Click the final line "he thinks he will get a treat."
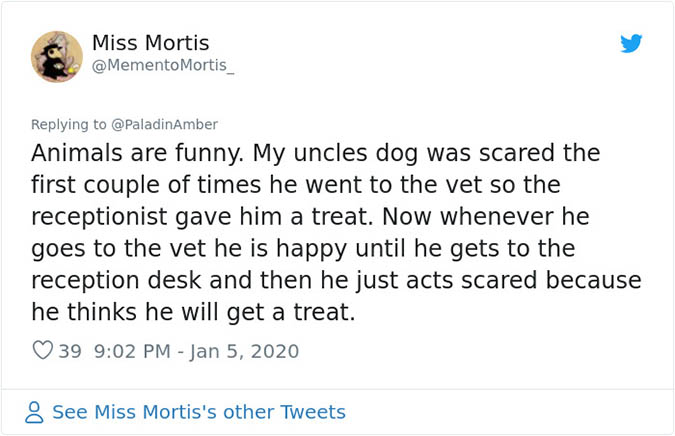 pos(193,312)
